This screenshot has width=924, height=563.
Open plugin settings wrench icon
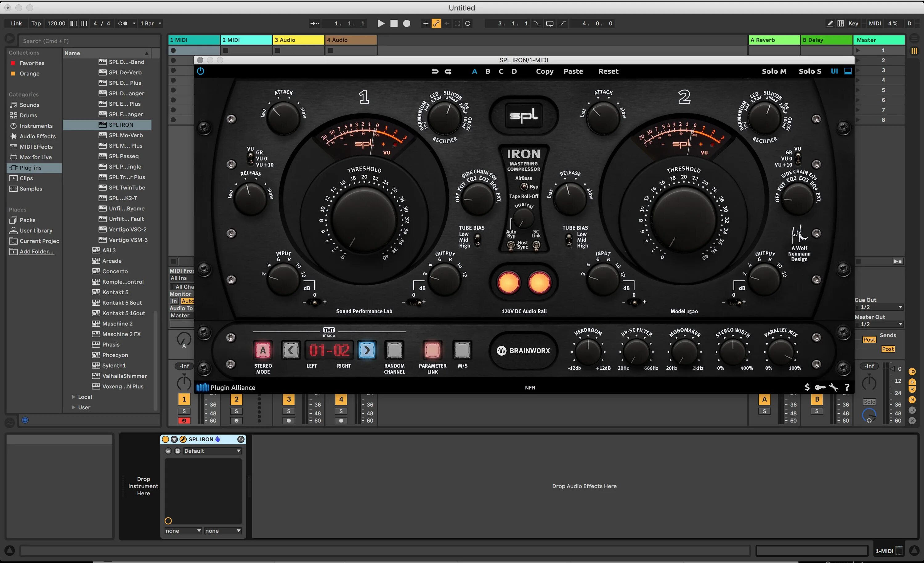(x=833, y=387)
